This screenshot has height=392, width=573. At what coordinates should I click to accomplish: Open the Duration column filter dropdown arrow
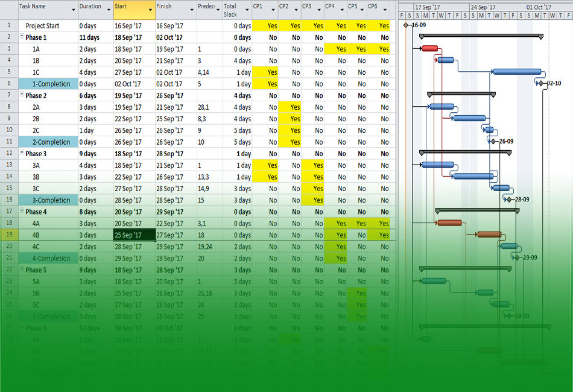tap(107, 10)
